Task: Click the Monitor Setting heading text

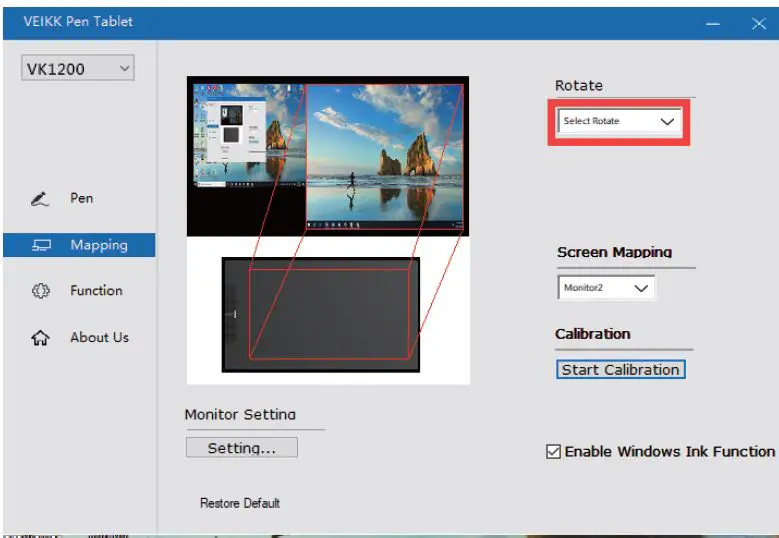Action: pos(240,414)
